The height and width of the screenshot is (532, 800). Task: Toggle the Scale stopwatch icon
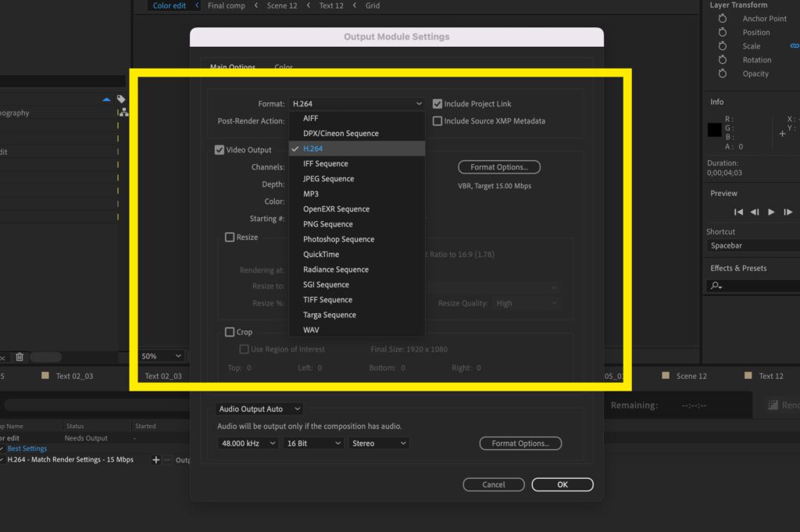click(723, 46)
